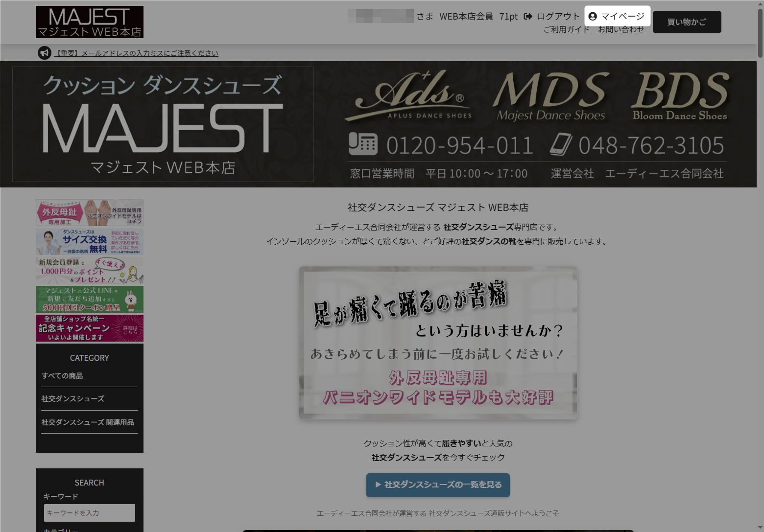
Task: Click the MAJEST WEB本店 header logo
Action: pos(90,22)
